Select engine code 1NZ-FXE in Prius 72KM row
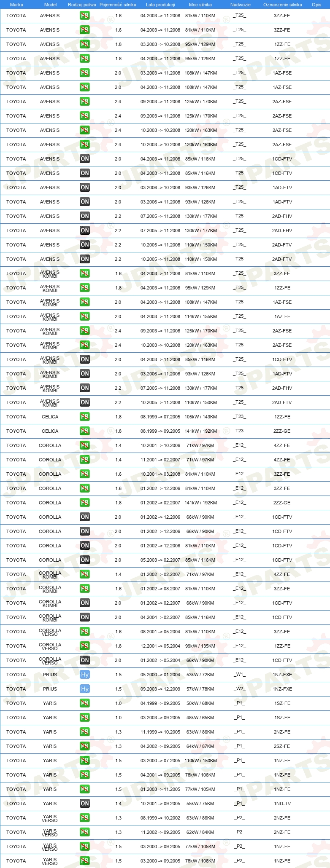330x868 pixels. (x=282, y=675)
